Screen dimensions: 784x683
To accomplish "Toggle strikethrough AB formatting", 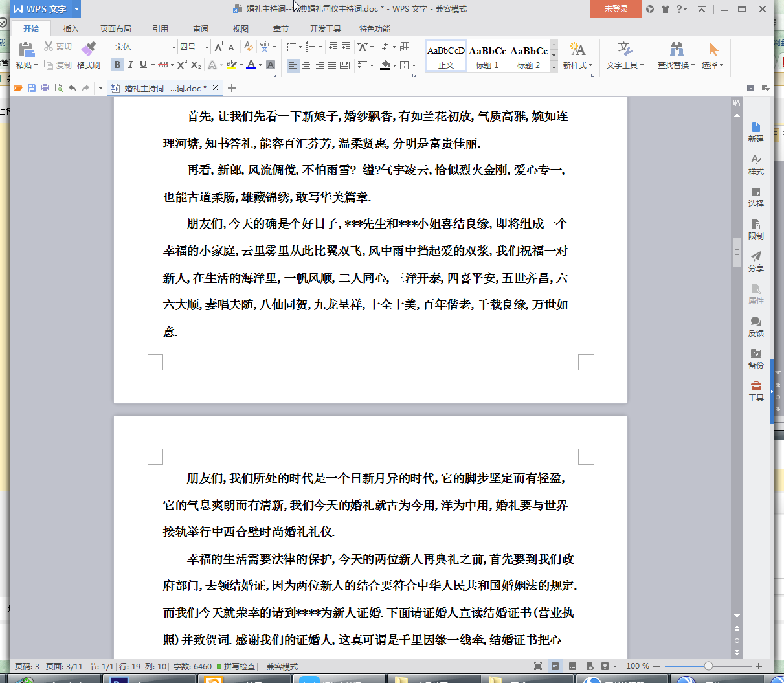I will tap(162, 65).
